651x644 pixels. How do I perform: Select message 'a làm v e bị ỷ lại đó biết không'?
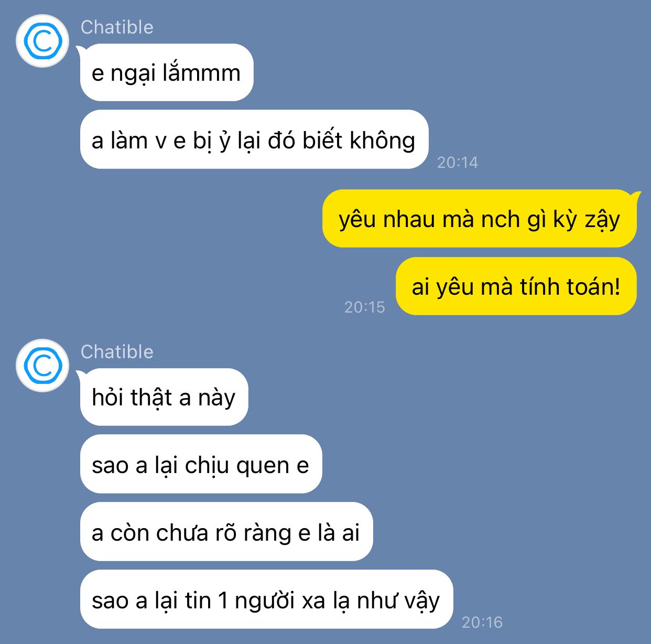(254, 139)
